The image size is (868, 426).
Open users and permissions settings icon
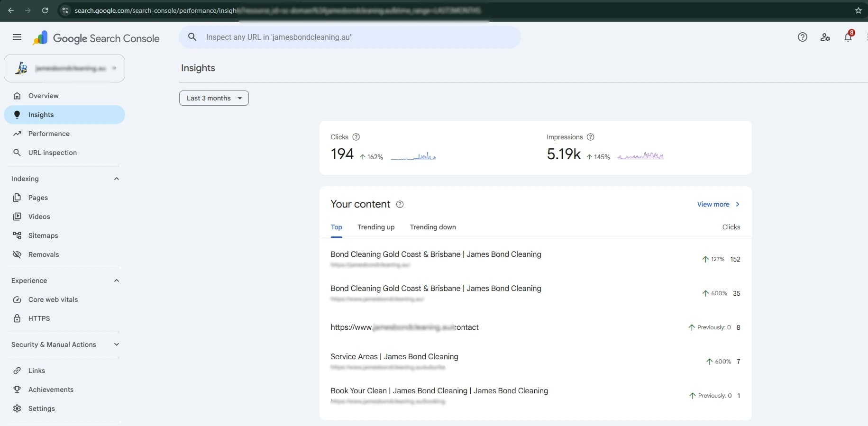coord(825,37)
